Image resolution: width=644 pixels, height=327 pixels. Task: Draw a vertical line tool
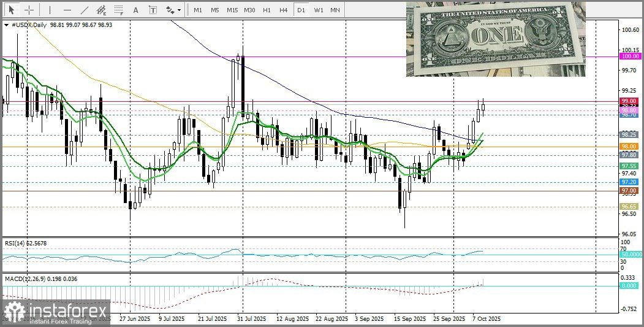pos(49,10)
